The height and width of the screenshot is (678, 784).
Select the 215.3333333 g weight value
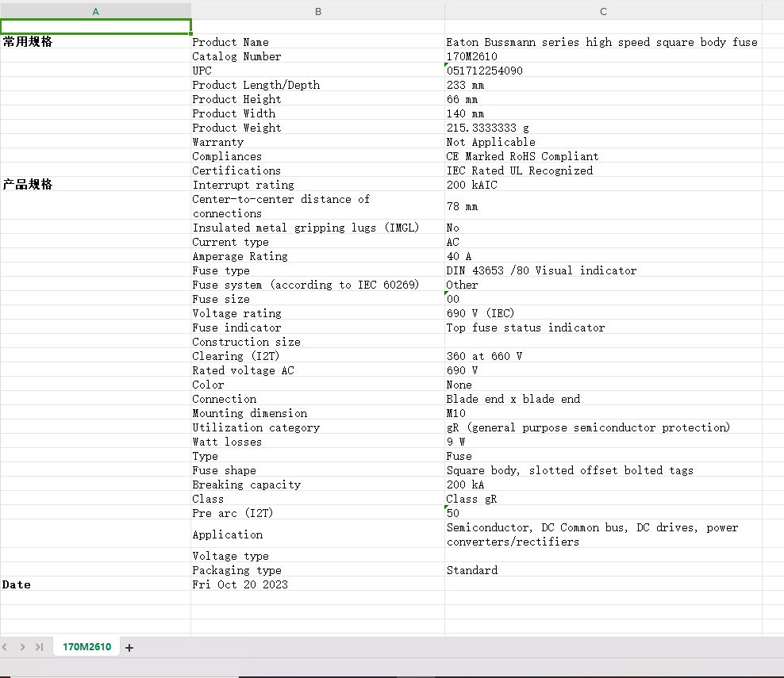[603, 128]
